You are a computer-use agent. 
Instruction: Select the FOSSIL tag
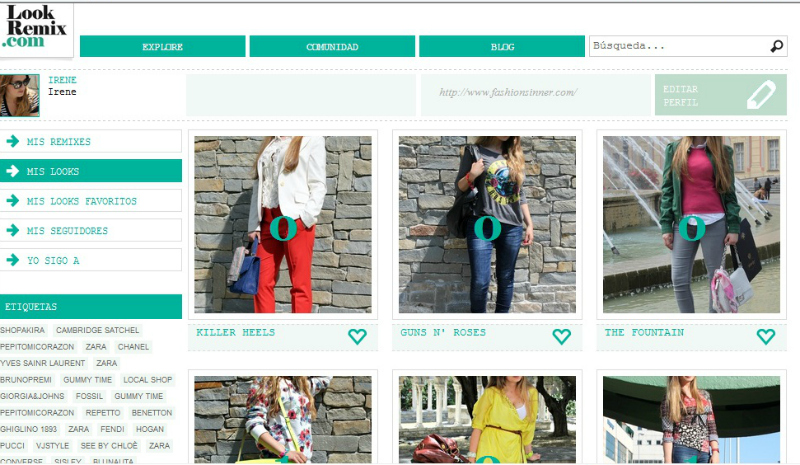pyautogui.click(x=89, y=396)
